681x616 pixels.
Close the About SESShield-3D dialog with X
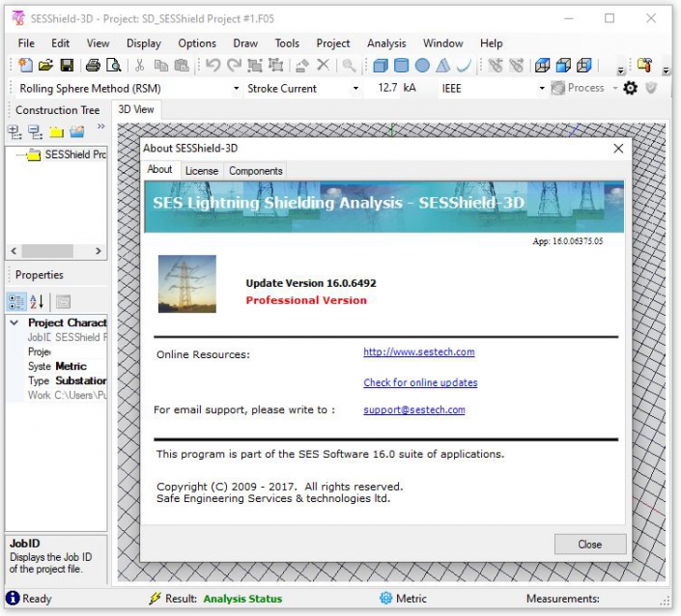tap(618, 149)
